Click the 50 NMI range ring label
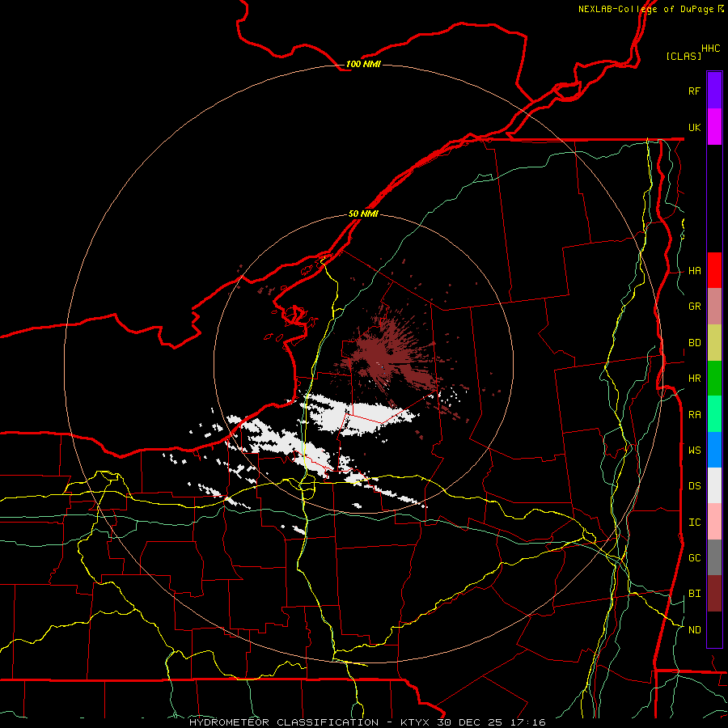 [363, 214]
